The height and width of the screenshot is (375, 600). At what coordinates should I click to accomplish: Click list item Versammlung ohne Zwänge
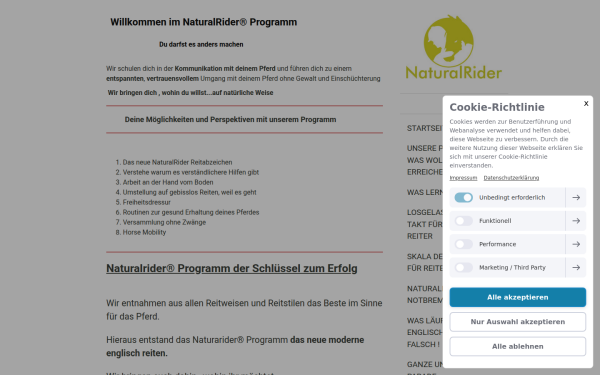(164, 222)
